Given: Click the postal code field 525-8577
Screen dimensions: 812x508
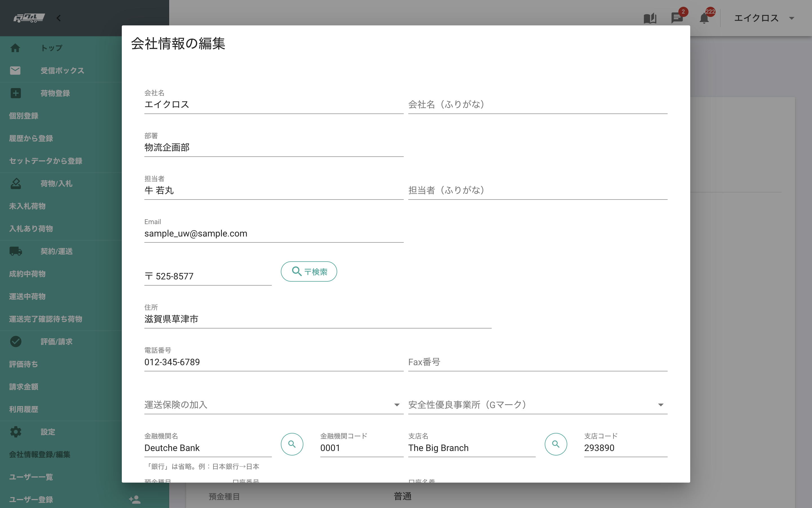Looking at the screenshot, I should click(208, 276).
